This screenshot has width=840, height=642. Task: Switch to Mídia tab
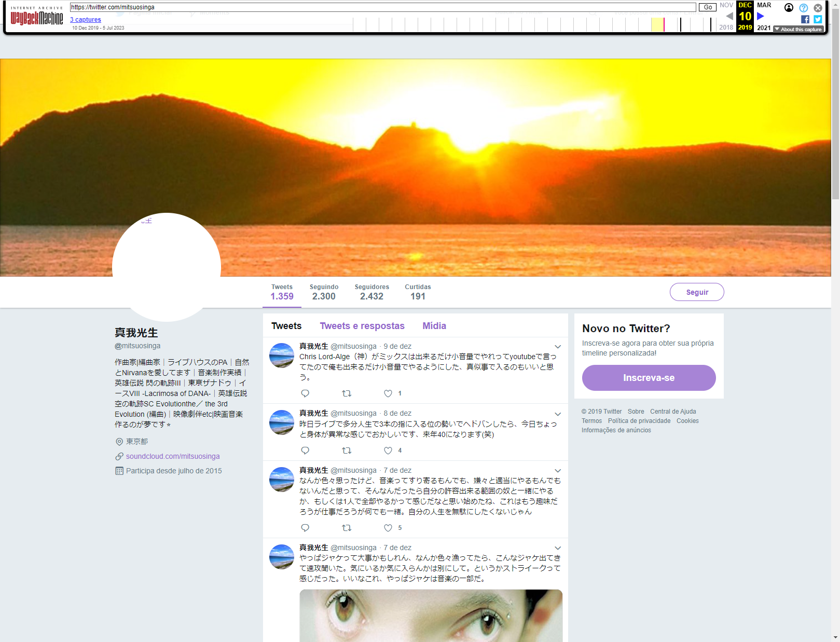click(434, 326)
